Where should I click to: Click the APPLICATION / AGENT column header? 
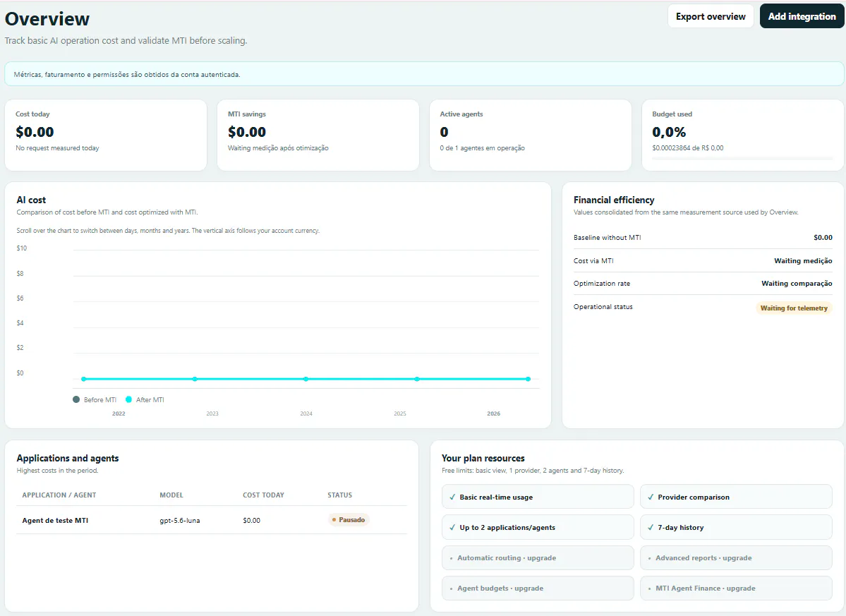pyautogui.click(x=59, y=495)
